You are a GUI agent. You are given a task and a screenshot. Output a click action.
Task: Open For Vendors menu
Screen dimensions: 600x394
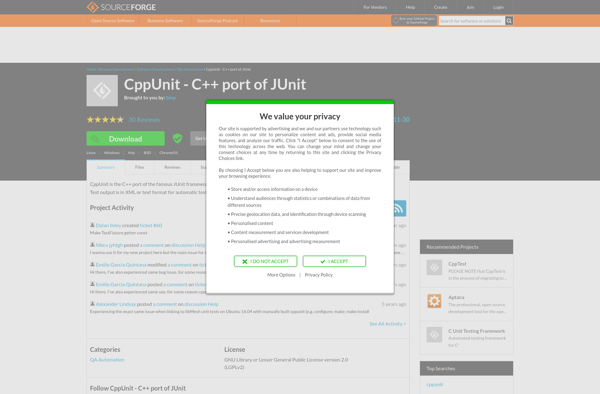click(x=375, y=7)
